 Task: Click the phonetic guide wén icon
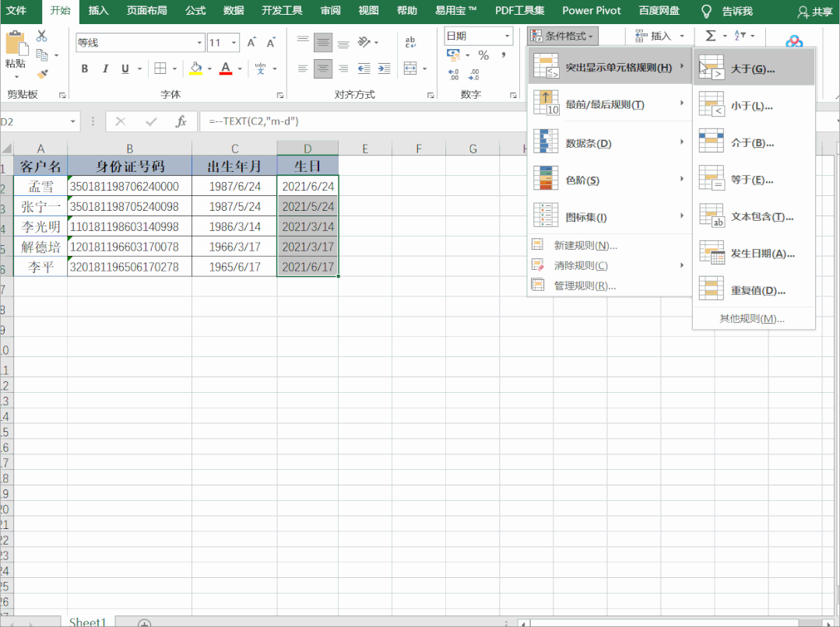pyautogui.click(x=260, y=68)
